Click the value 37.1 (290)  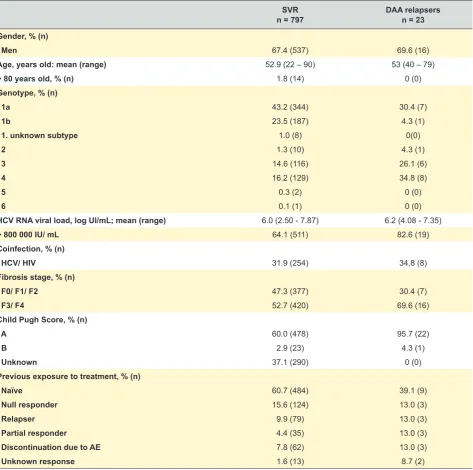click(x=290, y=362)
